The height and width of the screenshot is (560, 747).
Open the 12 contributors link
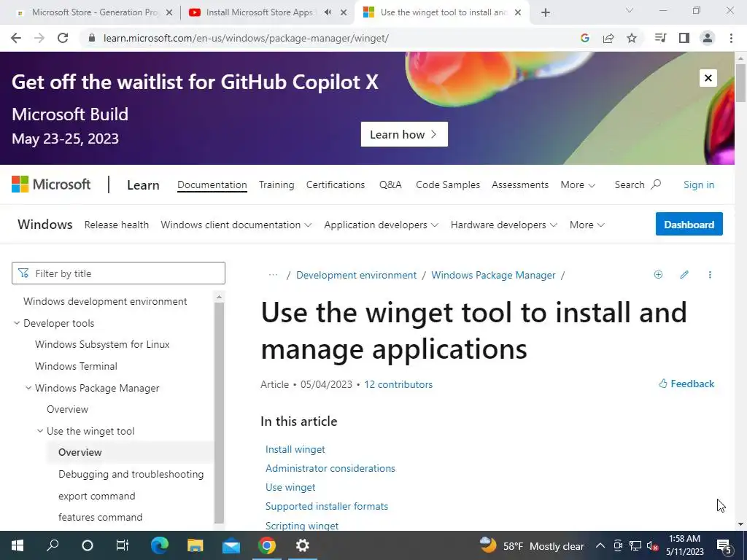click(398, 384)
